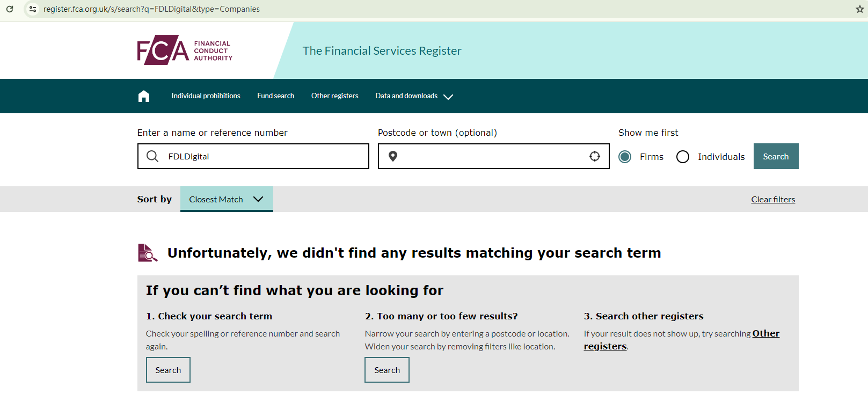Click the name or reference number field
The width and height of the screenshot is (868, 409).
tap(263, 156)
